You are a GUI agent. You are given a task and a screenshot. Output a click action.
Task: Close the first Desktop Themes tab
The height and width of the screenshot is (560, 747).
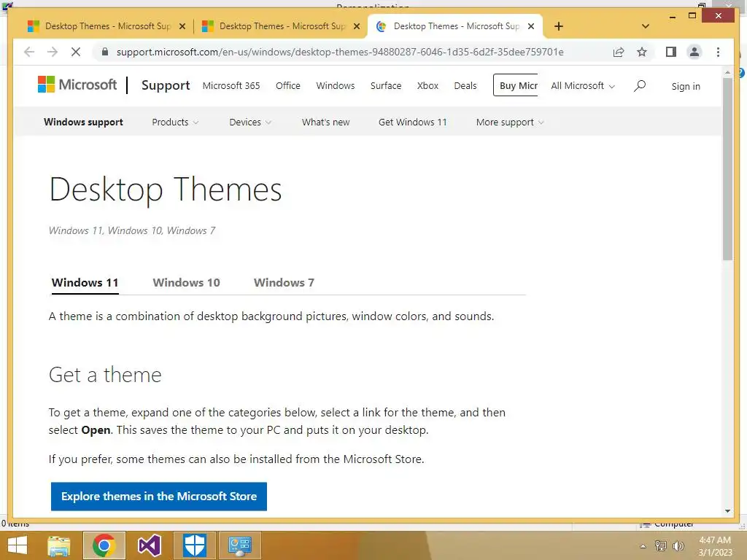[182, 27]
